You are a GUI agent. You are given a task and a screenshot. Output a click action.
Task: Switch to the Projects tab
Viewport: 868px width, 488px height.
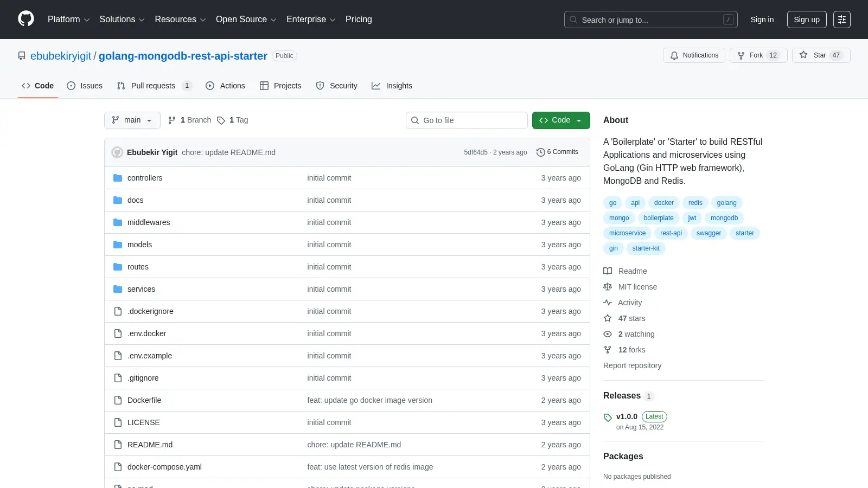pos(280,86)
